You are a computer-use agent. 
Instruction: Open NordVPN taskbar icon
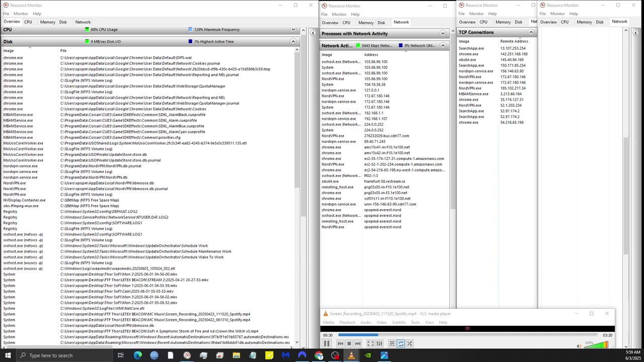pos(302,355)
